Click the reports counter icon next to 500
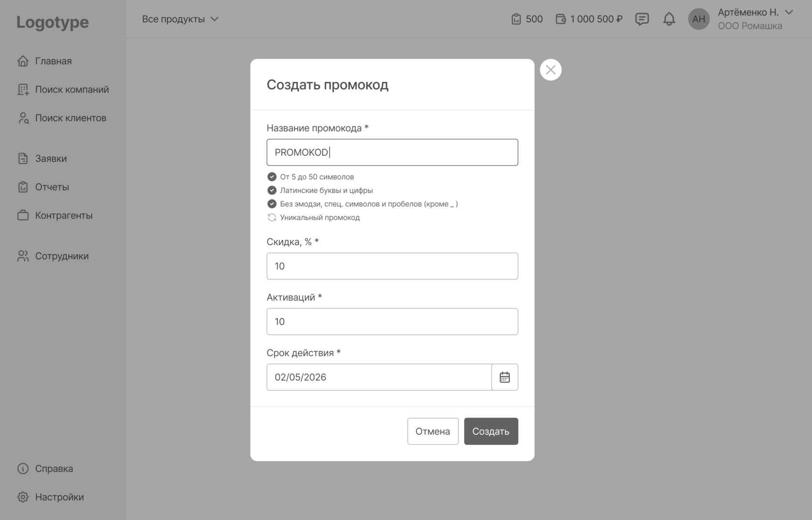812x520 pixels. (x=516, y=19)
